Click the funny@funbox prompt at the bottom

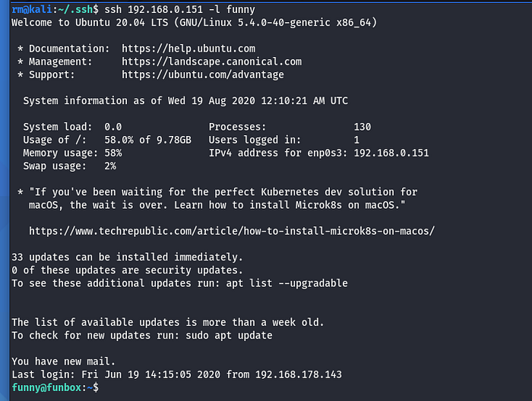pyautogui.click(x=49, y=387)
